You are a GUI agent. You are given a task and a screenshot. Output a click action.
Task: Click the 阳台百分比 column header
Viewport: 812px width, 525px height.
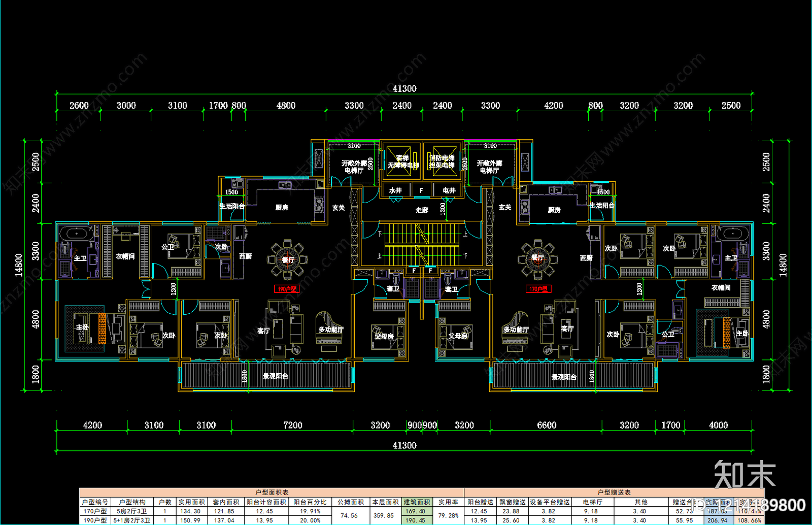click(x=310, y=502)
